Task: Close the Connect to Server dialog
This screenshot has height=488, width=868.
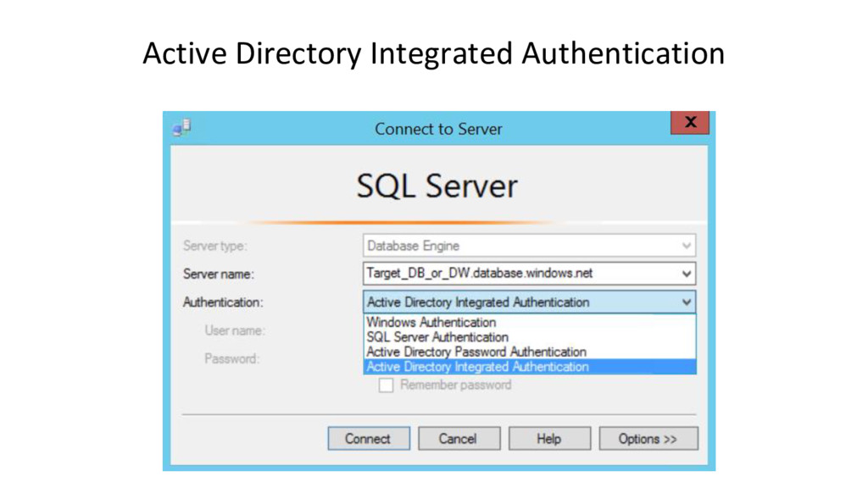Action: [690, 122]
